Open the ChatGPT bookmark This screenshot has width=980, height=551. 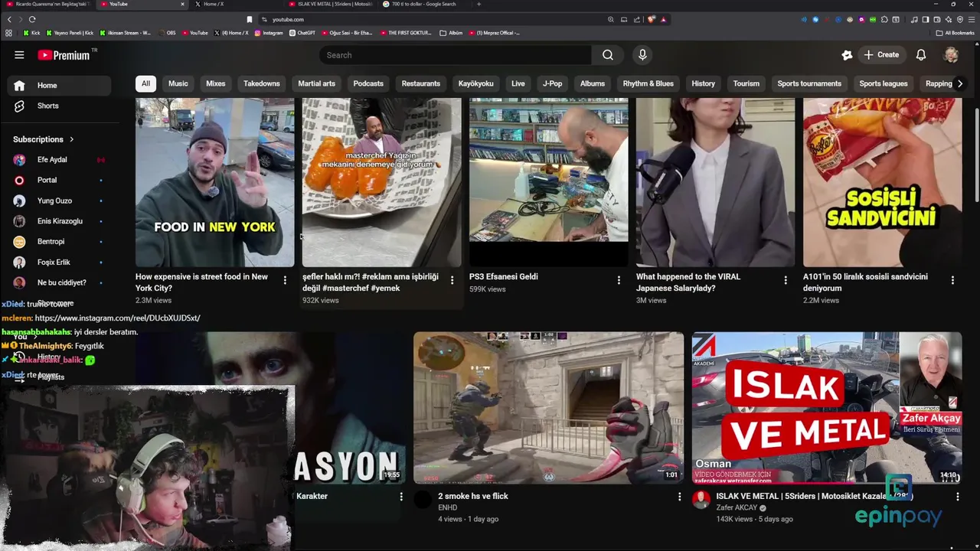[302, 33]
